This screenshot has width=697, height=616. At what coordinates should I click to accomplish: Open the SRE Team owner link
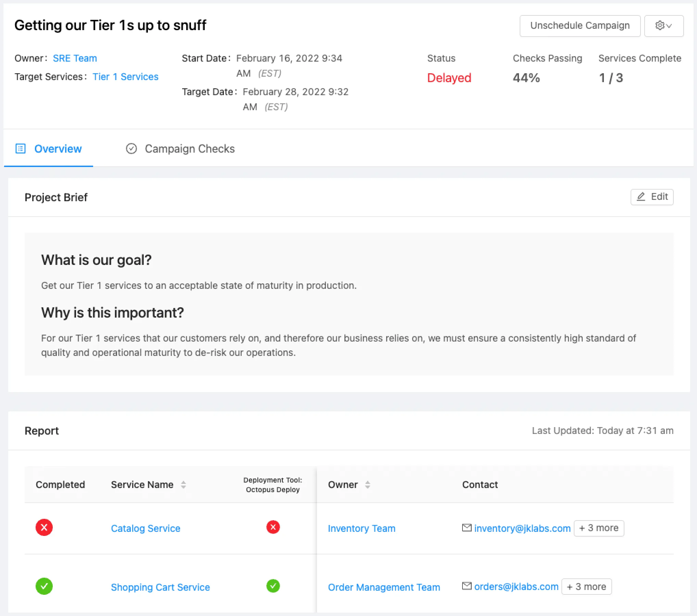point(75,58)
